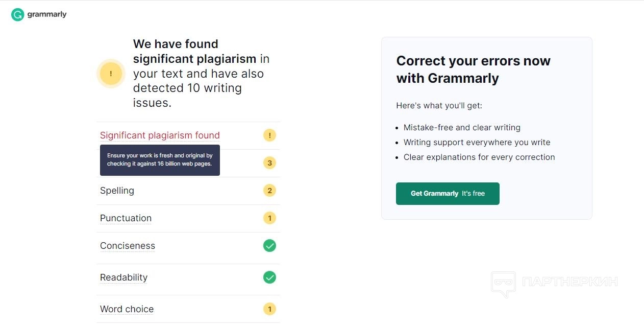Click the Correct your errors now heading
The image size is (644, 325).
click(473, 69)
